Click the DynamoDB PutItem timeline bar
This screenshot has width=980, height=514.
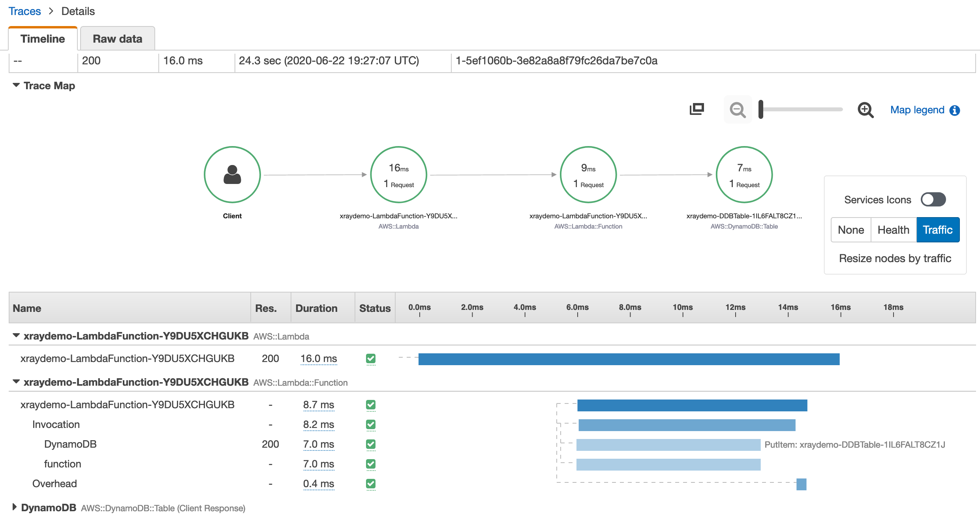click(x=668, y=445)
